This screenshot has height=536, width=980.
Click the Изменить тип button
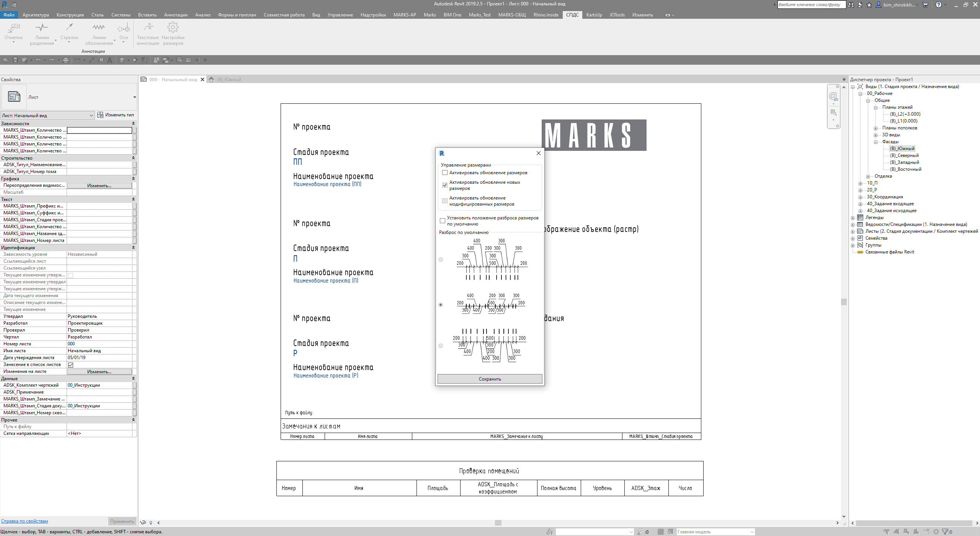[116, 115]
